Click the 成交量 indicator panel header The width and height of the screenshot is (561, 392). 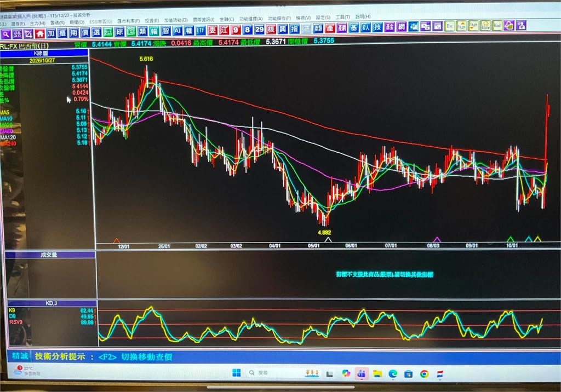point(50,255)
